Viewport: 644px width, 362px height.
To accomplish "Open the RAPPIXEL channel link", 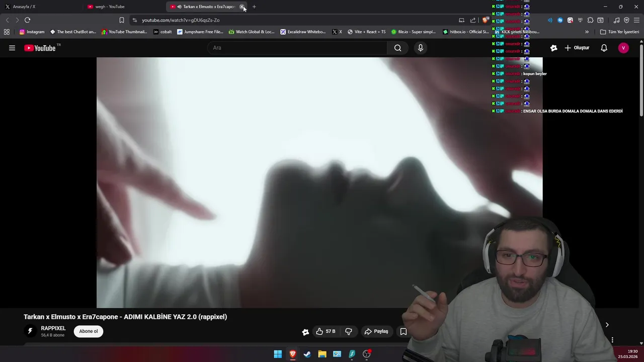I will click(x=53, y=328).
